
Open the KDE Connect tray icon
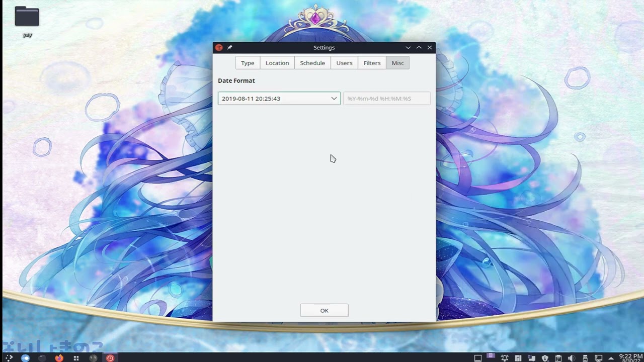531,358
